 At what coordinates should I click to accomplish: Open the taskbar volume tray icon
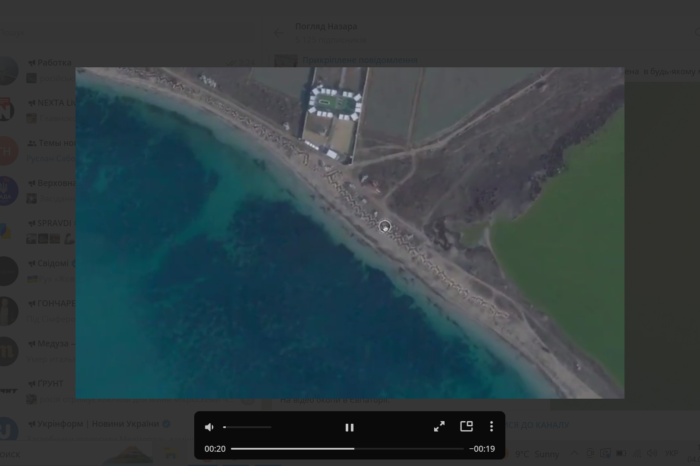pyautogui.click(x=652, y=454)
